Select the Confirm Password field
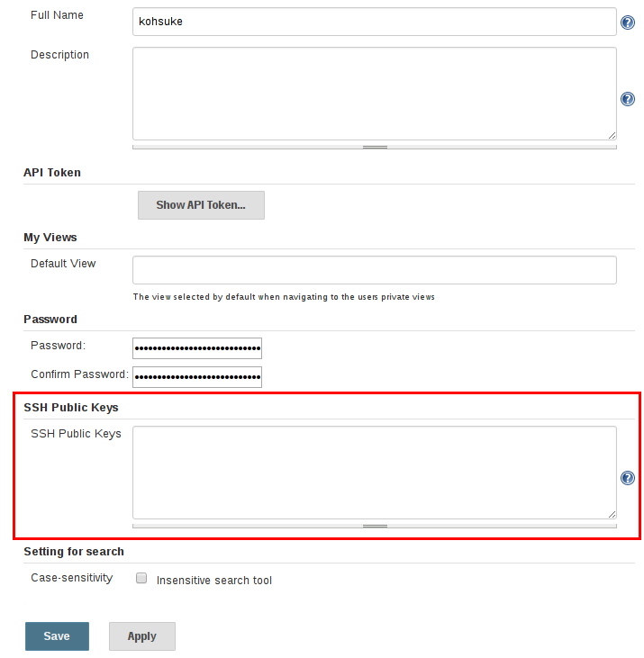 pyautogui.click(x=196, y=376)
